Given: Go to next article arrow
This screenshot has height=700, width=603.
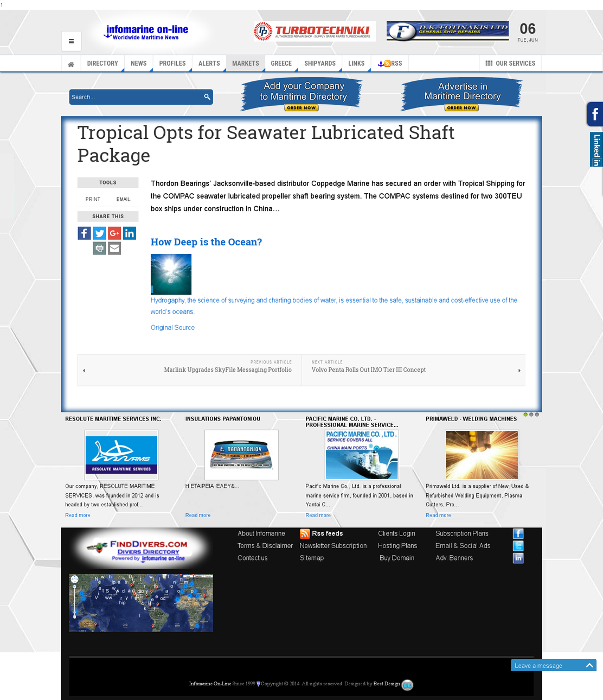Looking at the screenshot, I should pos(519,371).
